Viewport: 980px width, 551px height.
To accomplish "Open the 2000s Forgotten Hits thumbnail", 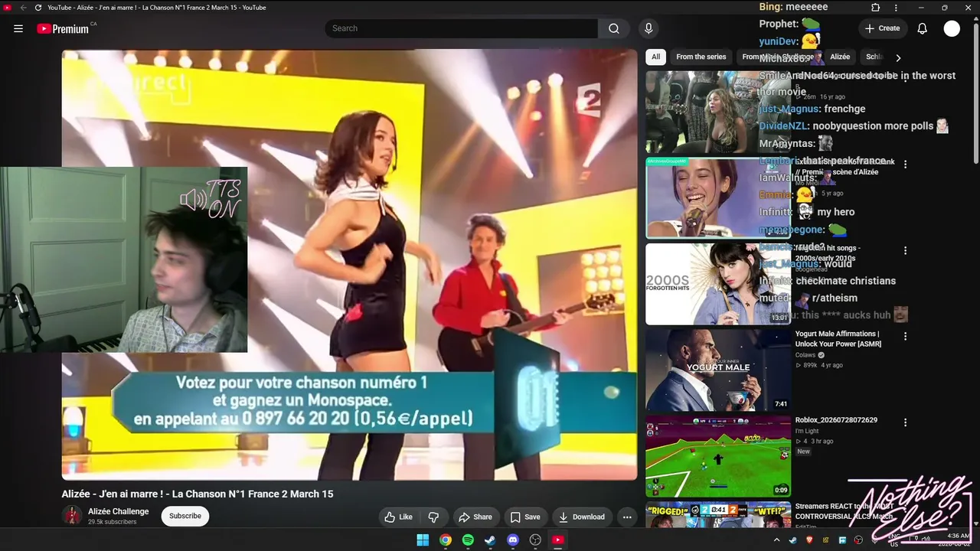I will [718, 284].
